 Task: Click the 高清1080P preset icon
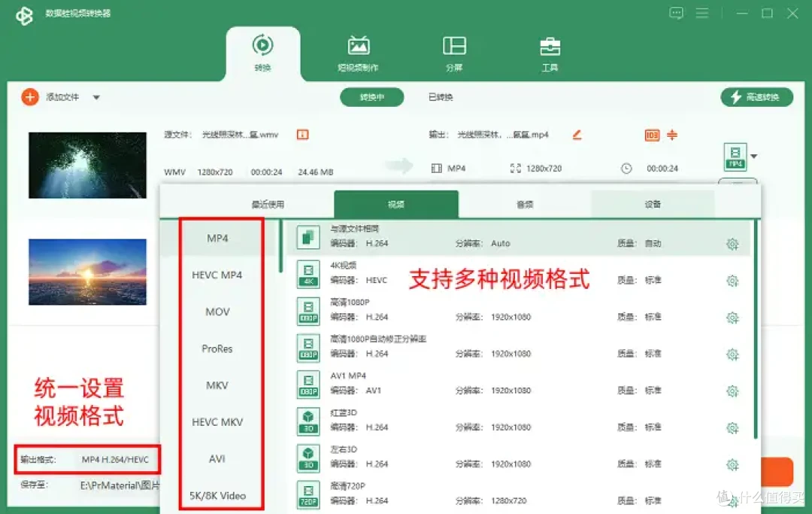coord(308,311)
